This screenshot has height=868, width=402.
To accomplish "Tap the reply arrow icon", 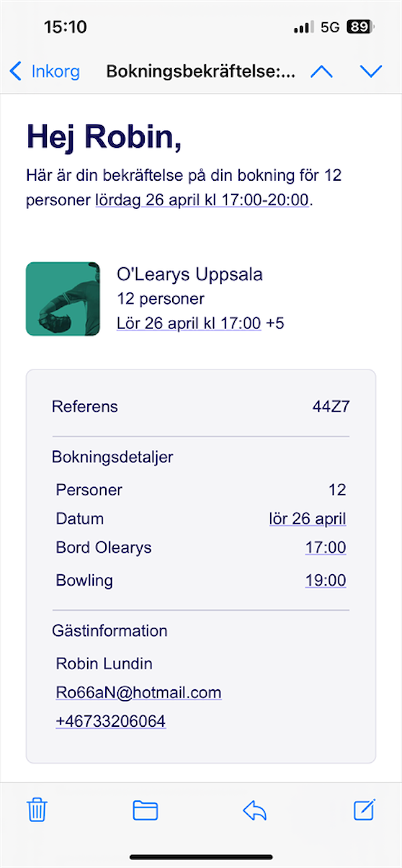I will tap(255, 810).
